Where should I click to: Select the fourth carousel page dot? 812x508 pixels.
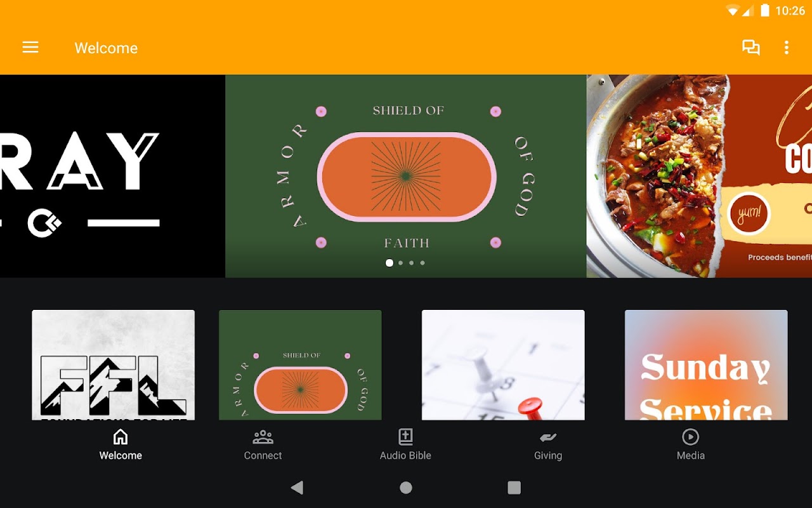tap(422, 263)
